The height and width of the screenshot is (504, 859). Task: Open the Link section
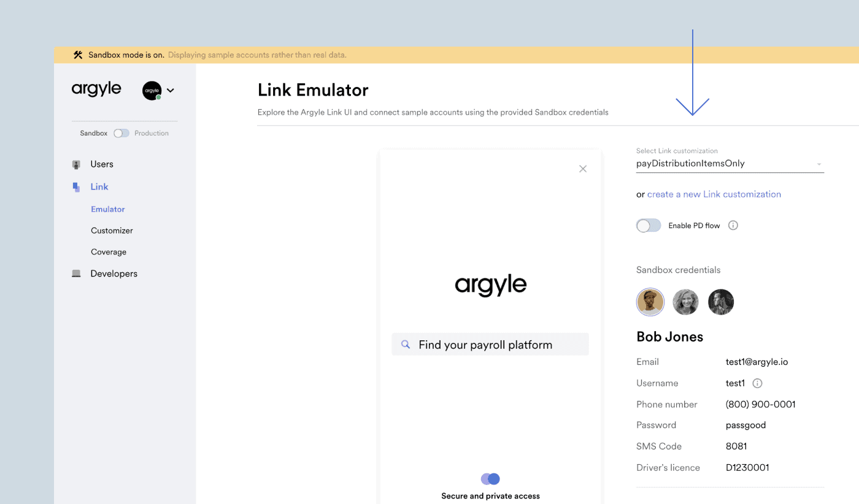point(99,187)
